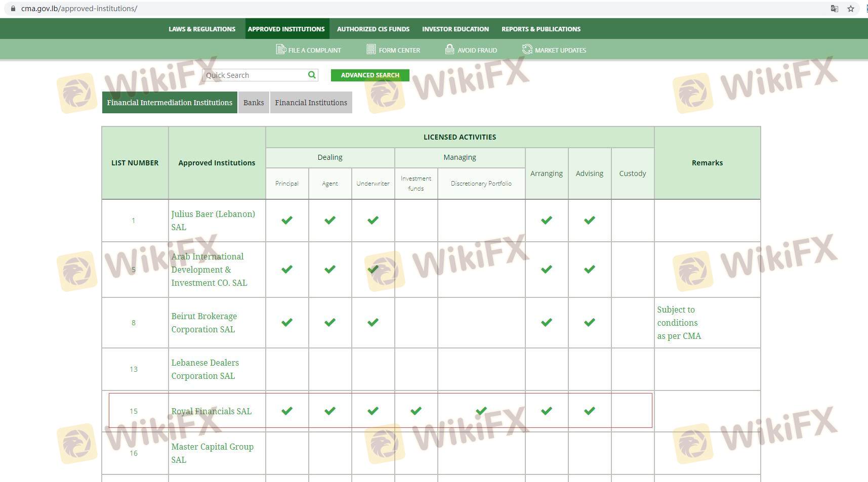Open Laws & Regulations menu
Screen dimensions: 868x482
202,29
